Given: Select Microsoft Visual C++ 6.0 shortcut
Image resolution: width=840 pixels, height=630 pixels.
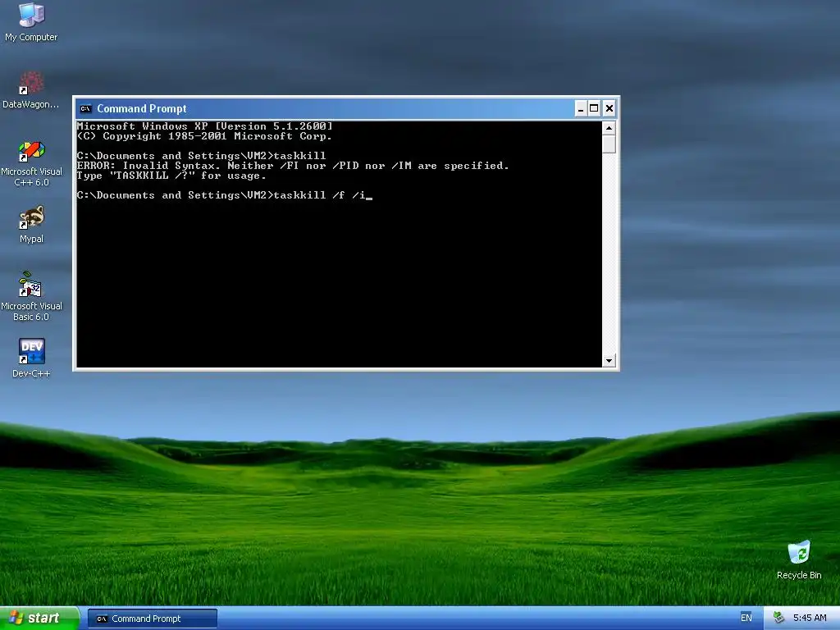Looking at the screenshot, I should (31, 163).
